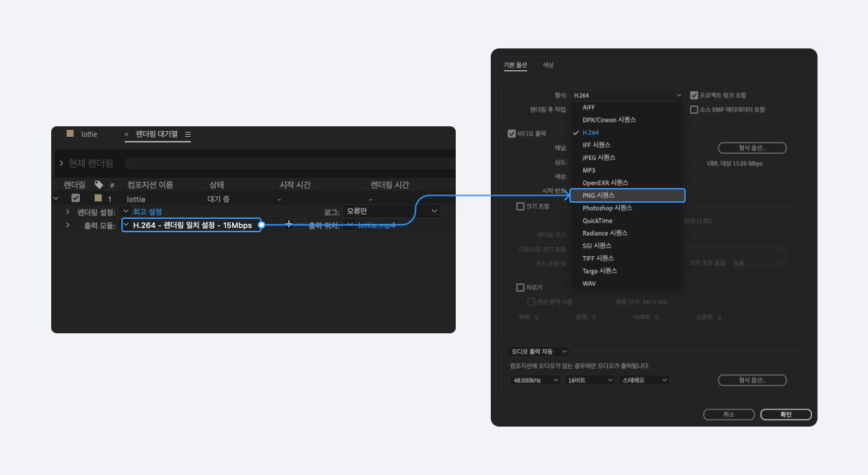Switch to the 색상 tab
The width and height of the screenshot is (868, 475).
[x=548, y=65]
